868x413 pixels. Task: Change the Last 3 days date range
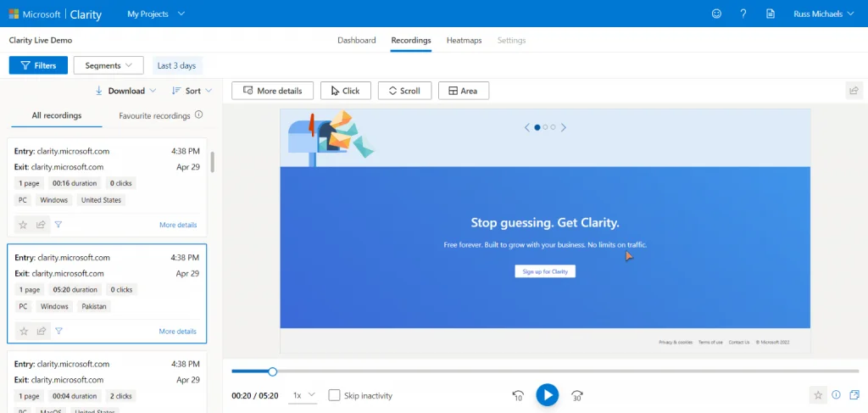(x=177, y=65)
